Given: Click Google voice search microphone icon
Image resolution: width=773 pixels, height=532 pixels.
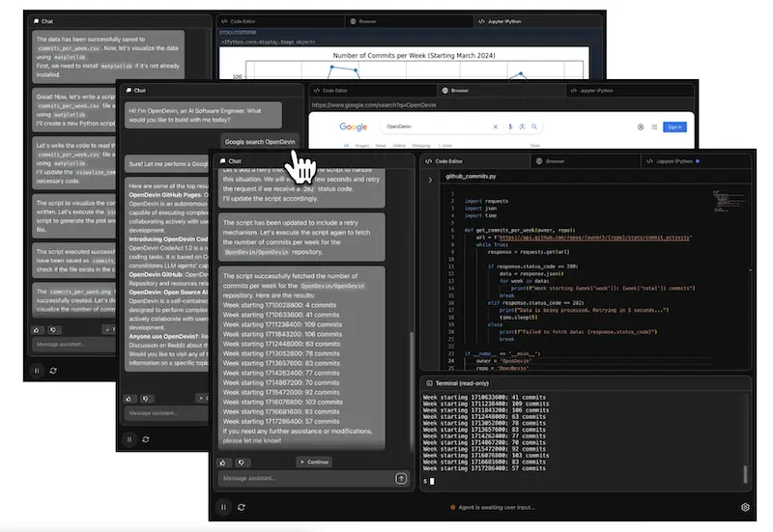Looking at the screenshot, I should 510,126.
